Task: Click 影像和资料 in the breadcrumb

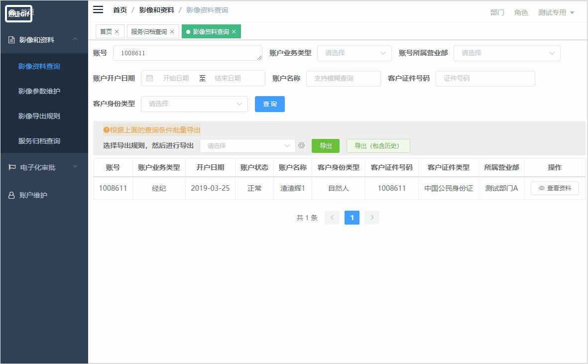Action: (x=156, y=10)
